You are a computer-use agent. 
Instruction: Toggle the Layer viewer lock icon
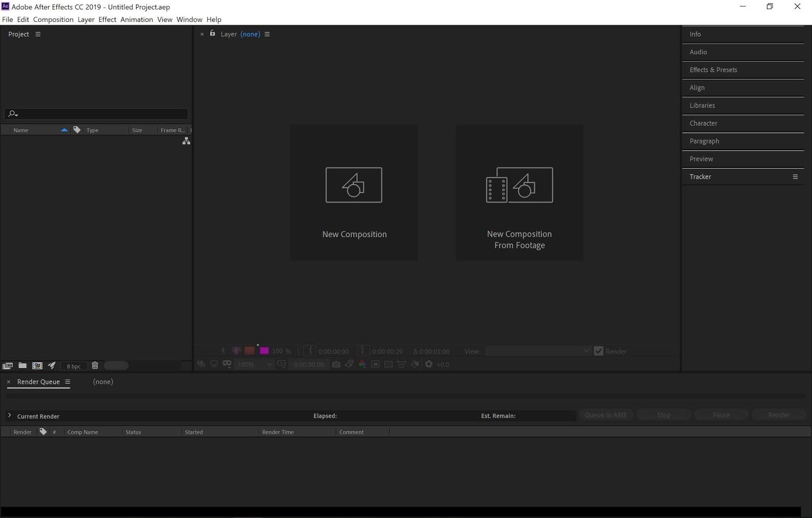click(213, 34)
